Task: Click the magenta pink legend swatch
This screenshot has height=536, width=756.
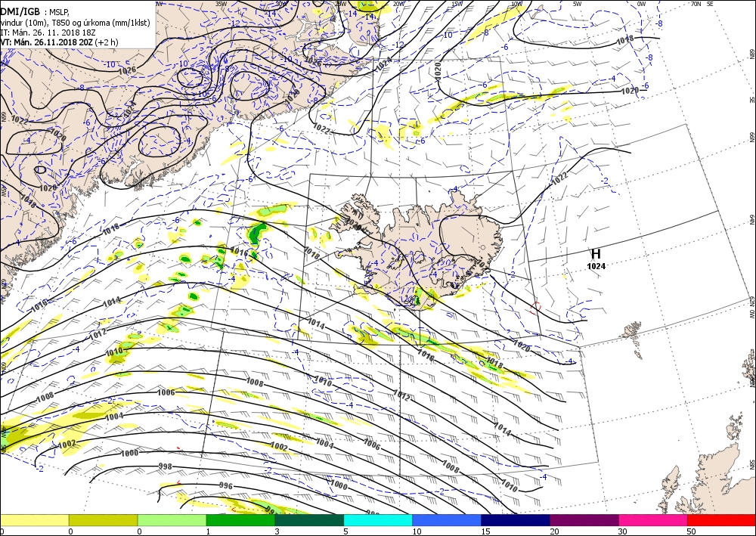Action: pos(653,520)
